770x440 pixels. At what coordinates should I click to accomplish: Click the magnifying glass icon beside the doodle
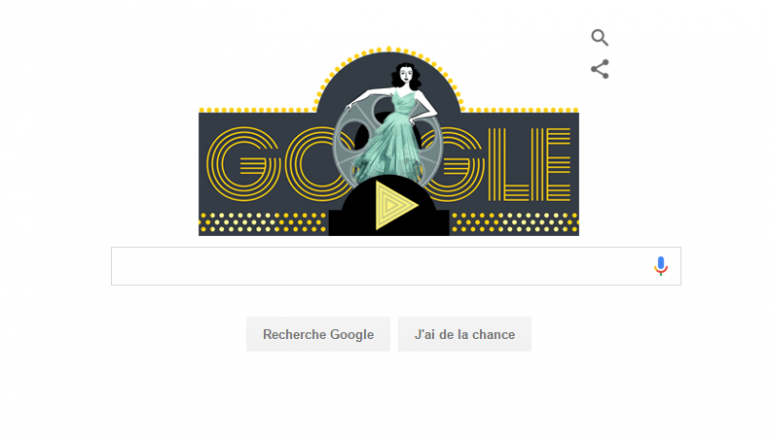click(600, 37)
